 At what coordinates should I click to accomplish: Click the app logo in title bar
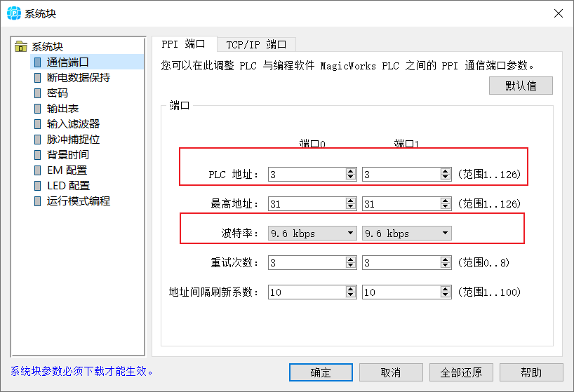(x=14, y=13)
